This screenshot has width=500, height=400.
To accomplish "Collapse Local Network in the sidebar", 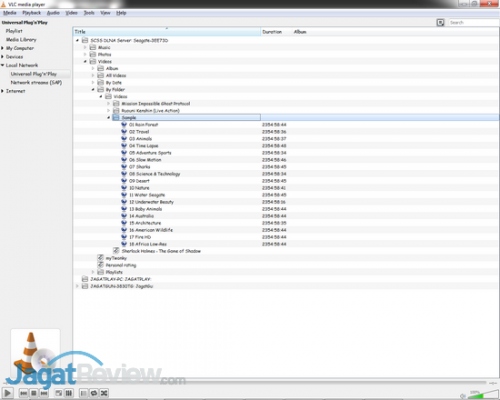I will click(2, 65).
